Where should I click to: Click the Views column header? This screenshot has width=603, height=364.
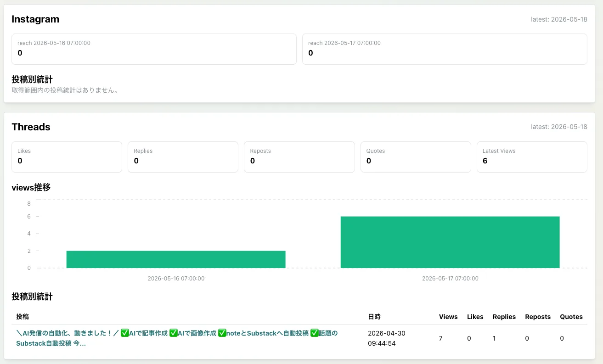pyautogui.click(x=448, y=317)
